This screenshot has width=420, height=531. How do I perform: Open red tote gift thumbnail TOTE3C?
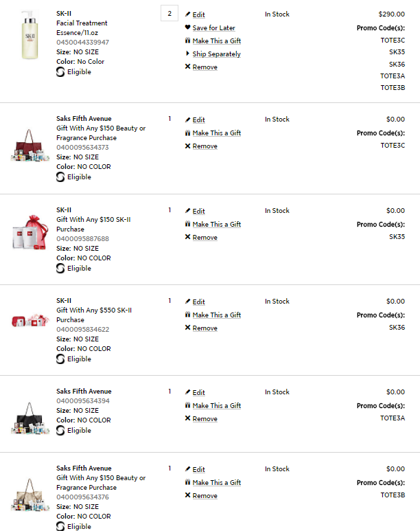coord(30,146)
